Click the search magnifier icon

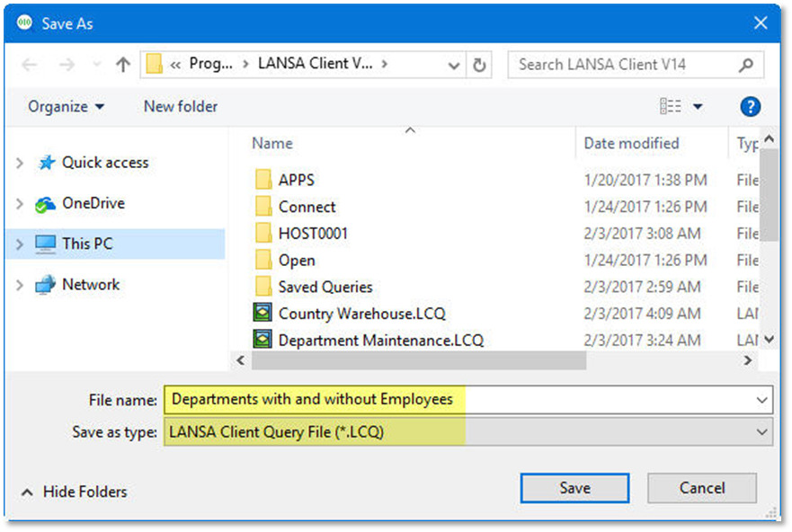[x=745, y=65]
